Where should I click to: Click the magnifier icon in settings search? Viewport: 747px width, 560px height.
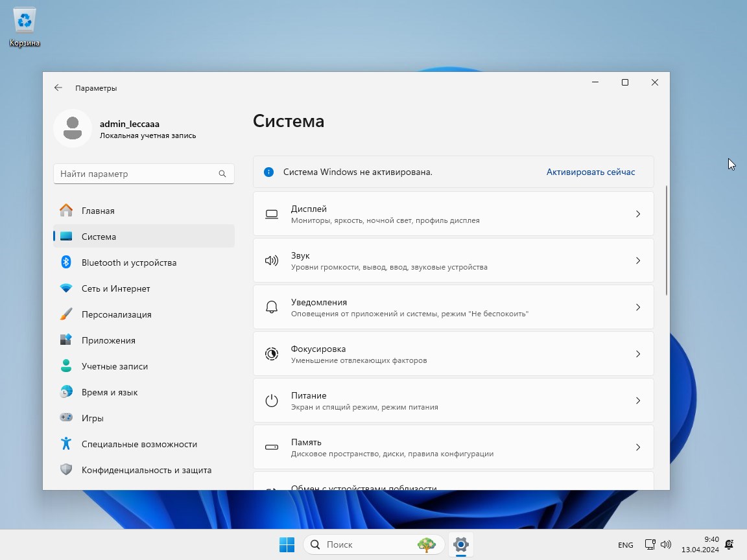click(222, 174)
